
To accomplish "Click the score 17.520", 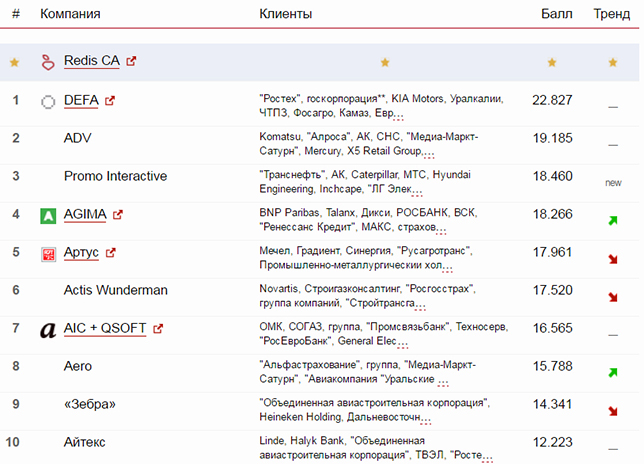I will 552,290.
